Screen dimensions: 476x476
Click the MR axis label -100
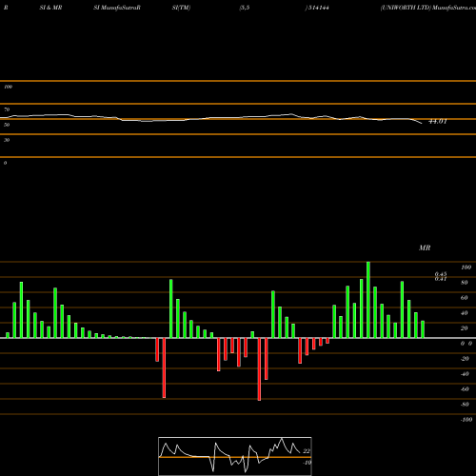tap(466, 420)
